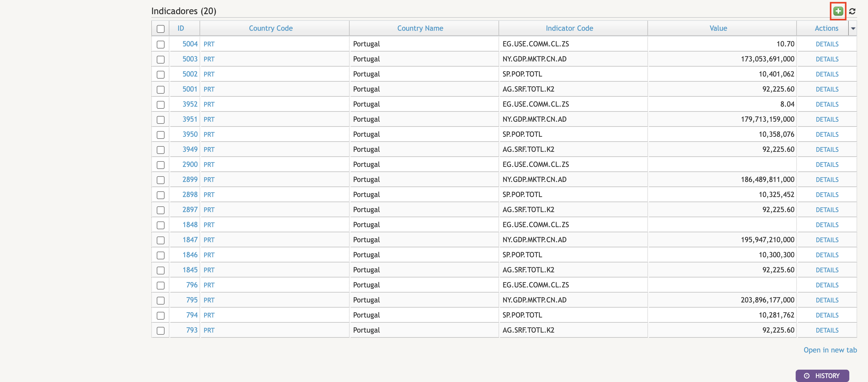This screenshot has height=382, width=868.
Task: Toggle the select-all checkbox in header
Action: tap(161, 29)
